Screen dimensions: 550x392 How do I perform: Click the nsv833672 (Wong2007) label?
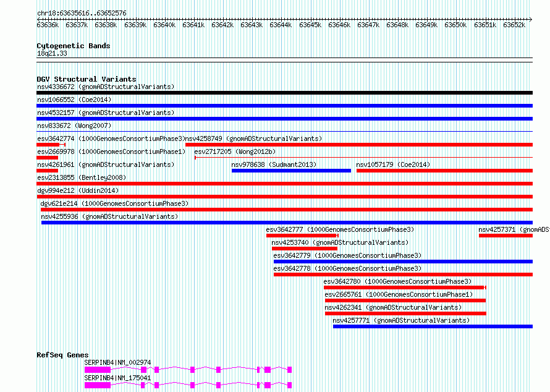[74, 126]
